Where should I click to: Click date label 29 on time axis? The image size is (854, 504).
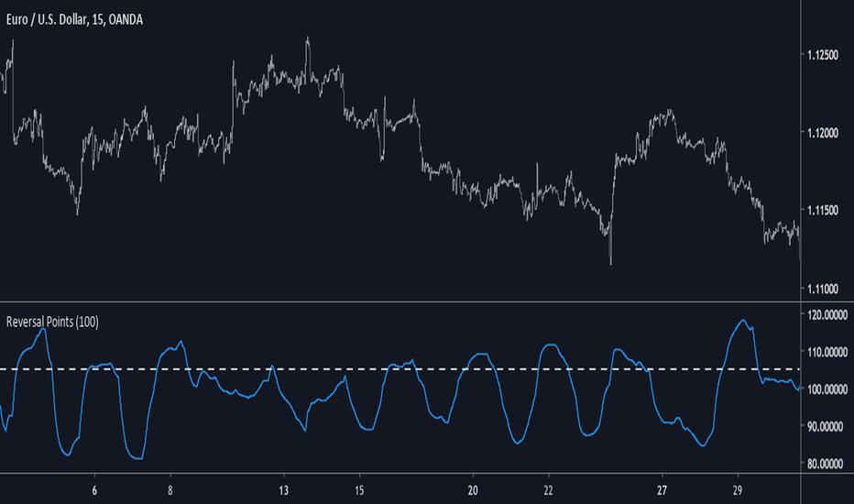tap(737, 490)
